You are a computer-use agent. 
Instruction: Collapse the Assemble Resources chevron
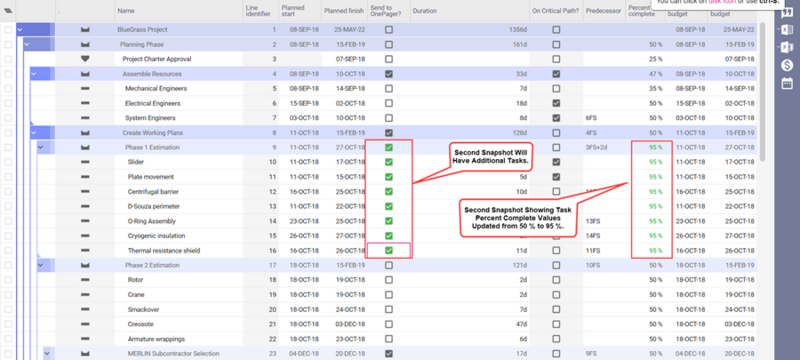pos(34,74)
